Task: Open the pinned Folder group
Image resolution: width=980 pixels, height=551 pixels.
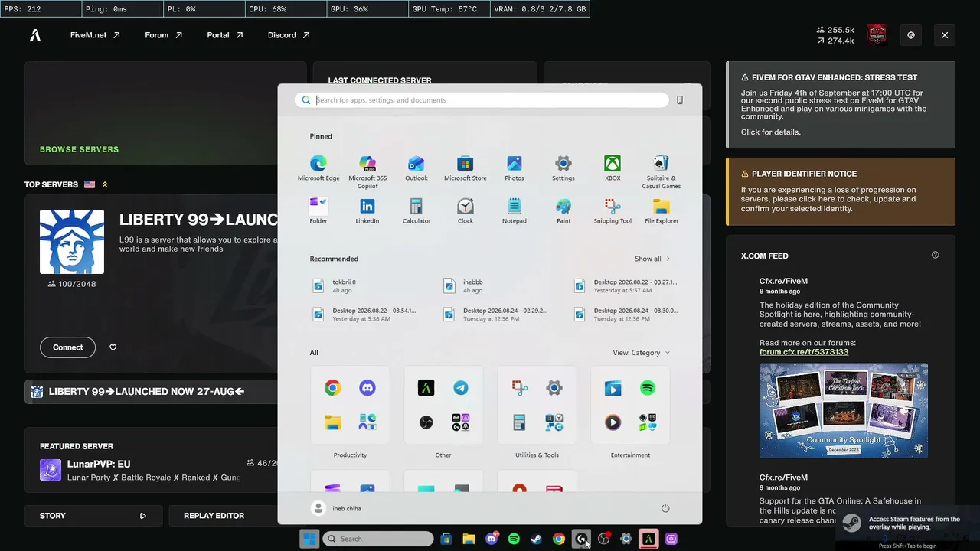Action: 318,211
